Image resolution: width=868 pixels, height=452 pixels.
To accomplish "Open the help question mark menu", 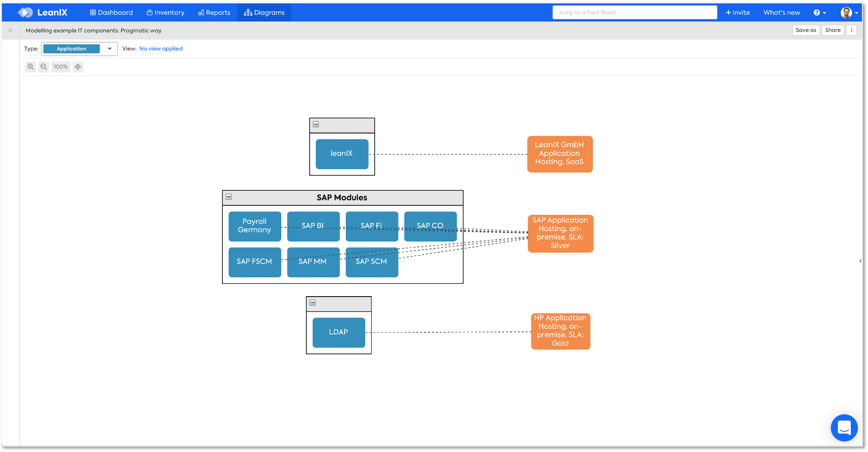I will point(819,12).
